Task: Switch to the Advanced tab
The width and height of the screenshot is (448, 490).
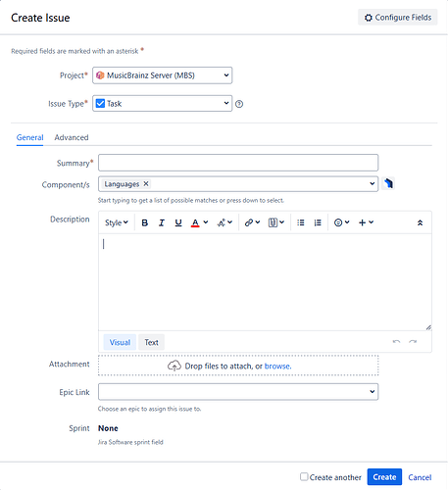Action: click(72, 137)
